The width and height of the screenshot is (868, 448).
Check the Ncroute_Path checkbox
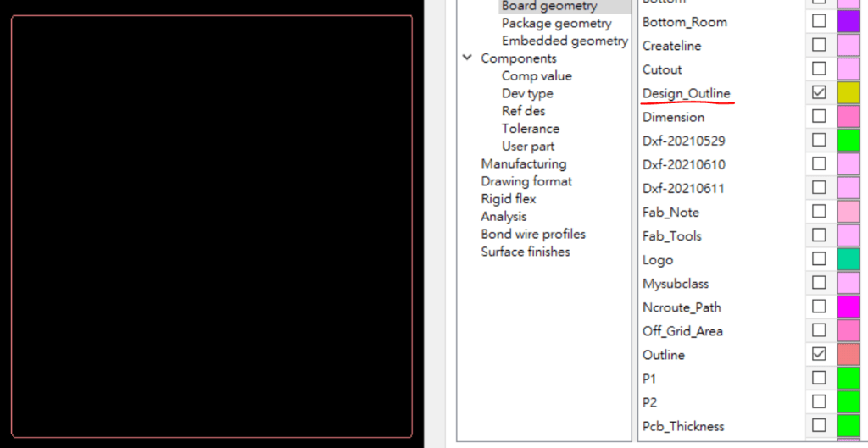coord(819,306)
